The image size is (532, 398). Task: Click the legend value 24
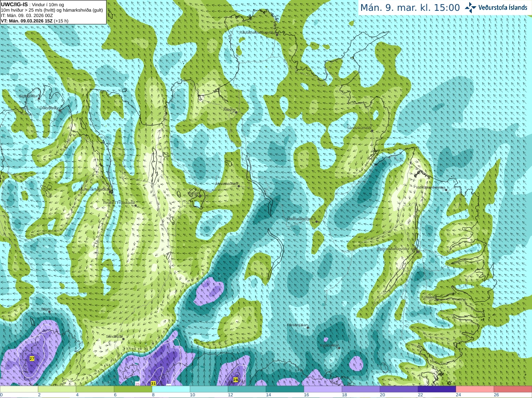(x=458, y=395)
